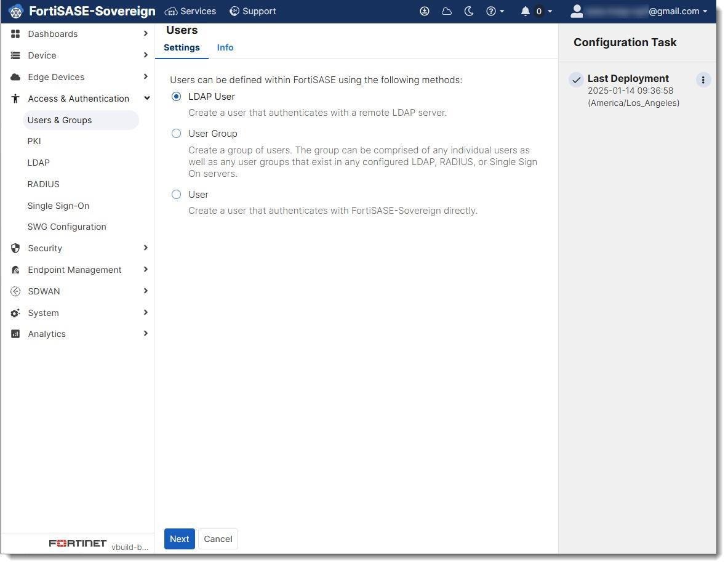
Task: Click the Support lifebuoy icon
Action: (235, 11)
